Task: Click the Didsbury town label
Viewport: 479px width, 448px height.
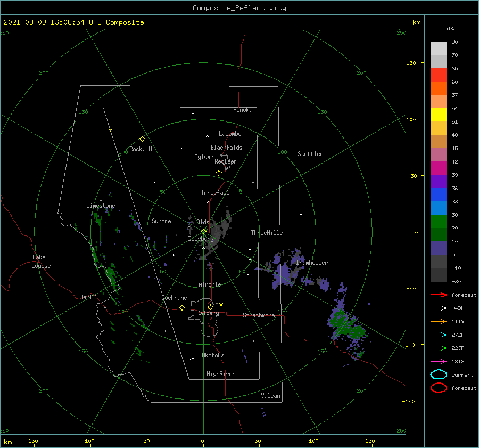Action: point(201,239)
